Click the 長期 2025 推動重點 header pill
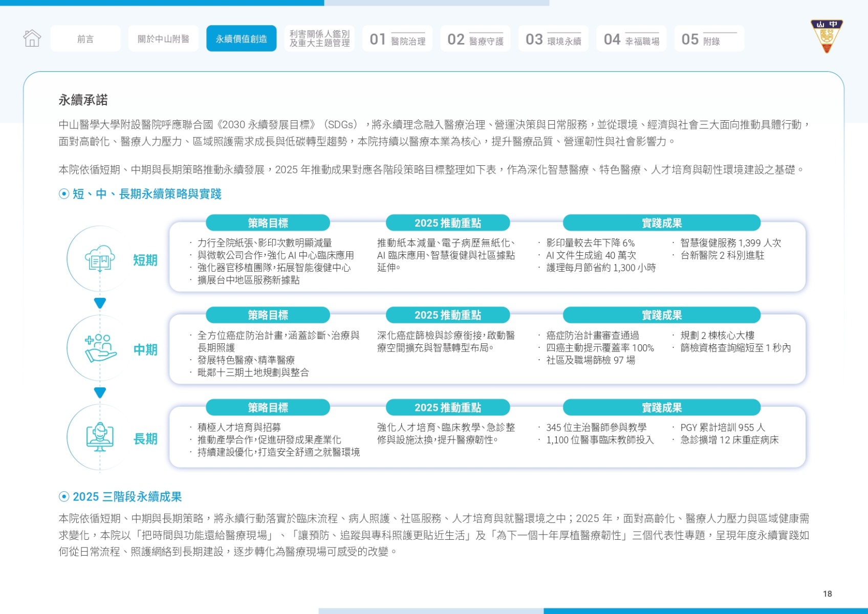Screen dimensions: 868x614 (x=448, y=408)
